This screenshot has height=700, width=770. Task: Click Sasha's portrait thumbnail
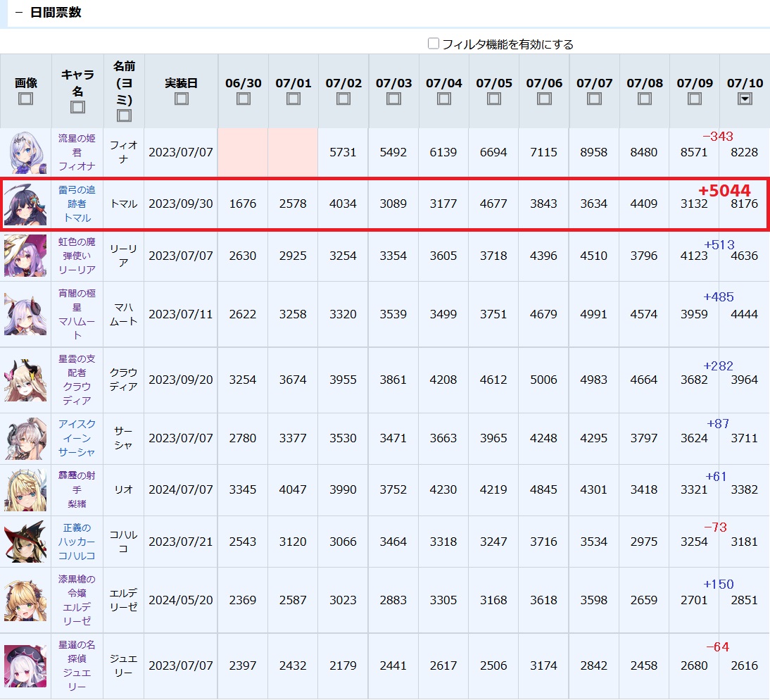click(x=25, y=438)
